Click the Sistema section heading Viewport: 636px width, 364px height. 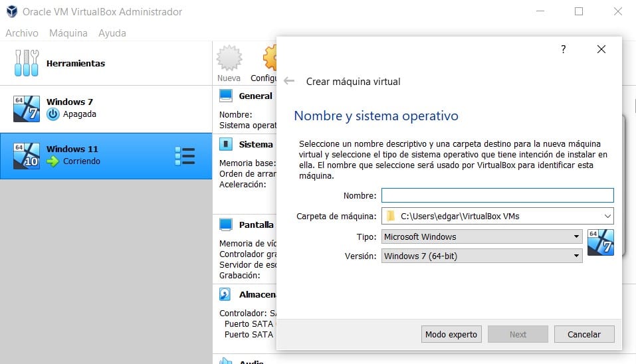tap(256, 144)
